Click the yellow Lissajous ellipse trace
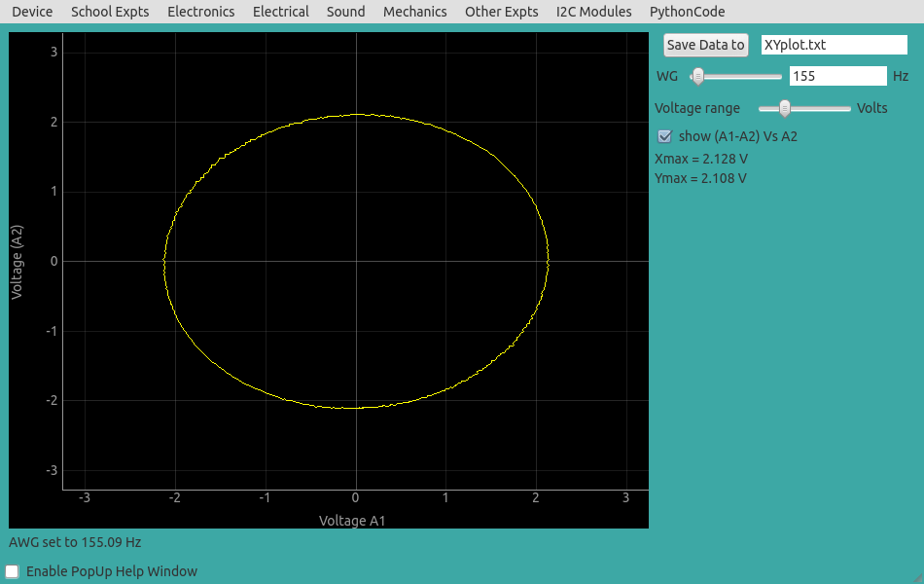The height and width of the screenshot is (584, 924). (x=358, y=115)
